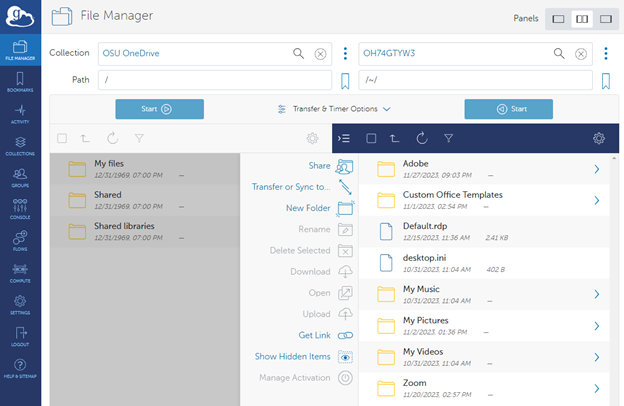The image size is (624, 406).
Task: Clear the OH74GTYW3 collection field
Action: click(581, 54)
